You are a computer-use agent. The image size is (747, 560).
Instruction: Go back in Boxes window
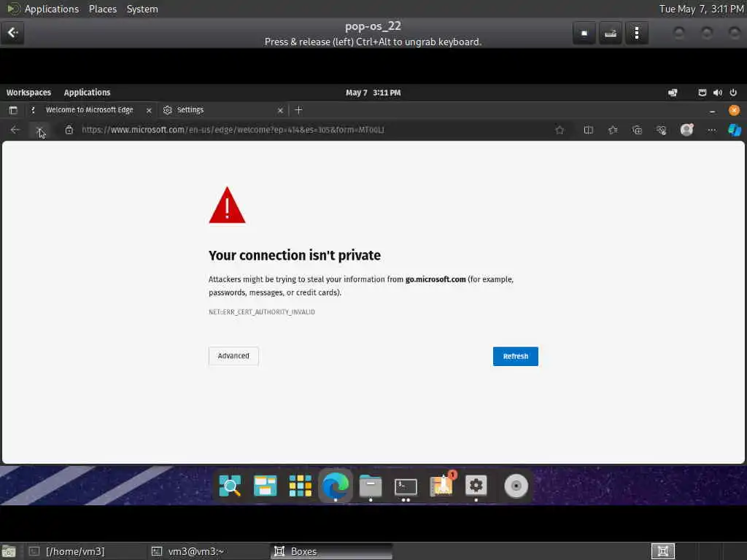pos(12,32)
